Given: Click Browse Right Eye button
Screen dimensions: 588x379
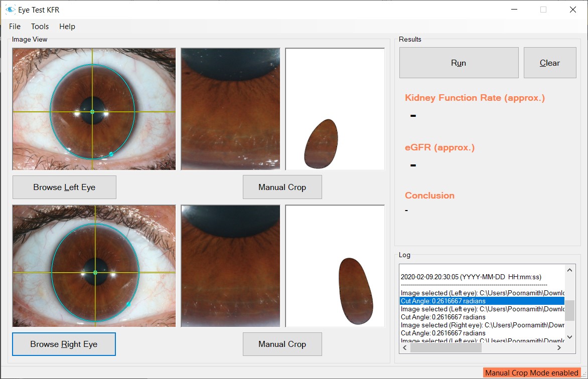Looking at the screenshot, I should coord(64,344).
